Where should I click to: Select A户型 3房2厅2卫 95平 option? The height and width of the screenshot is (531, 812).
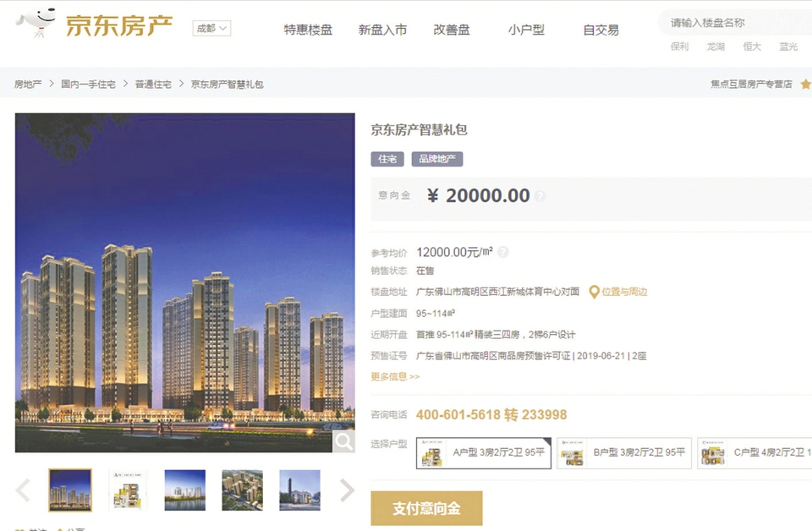pos(484,453)
